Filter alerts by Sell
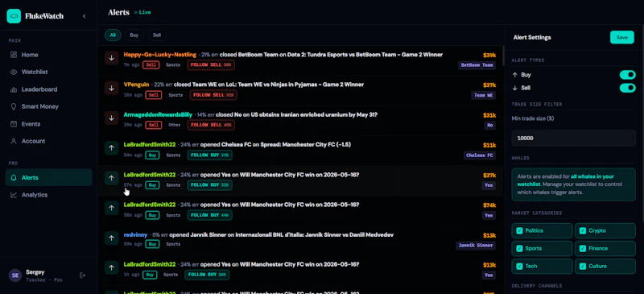Image resolution: width=644 pixels, height=294 pixels. 157,35
